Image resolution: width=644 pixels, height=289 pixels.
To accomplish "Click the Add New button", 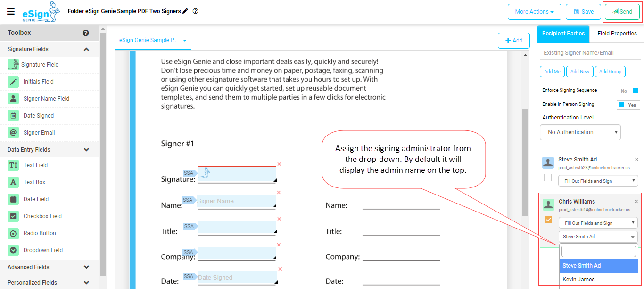I will 580,72.
